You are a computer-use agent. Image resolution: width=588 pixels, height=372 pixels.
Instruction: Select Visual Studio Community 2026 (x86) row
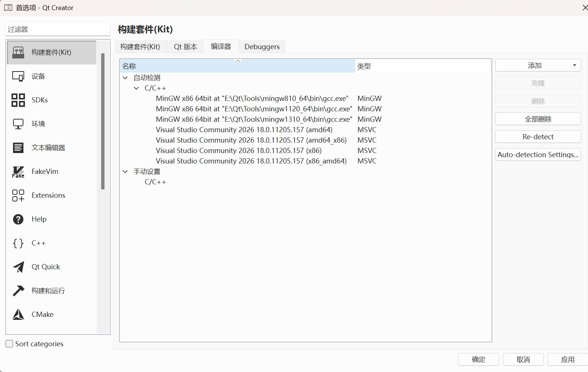239,151
